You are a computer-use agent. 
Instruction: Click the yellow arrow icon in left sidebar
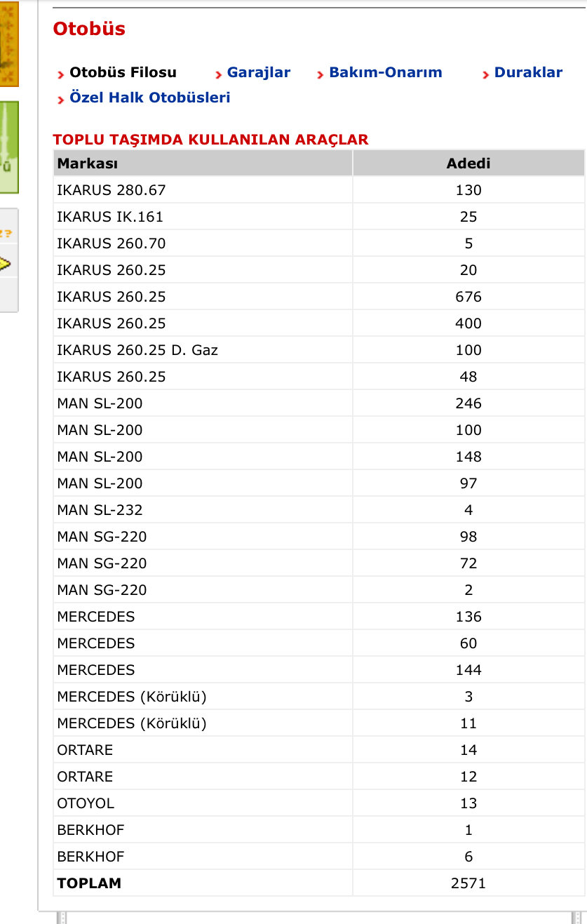pyautogui.click(x=5, y=264)
